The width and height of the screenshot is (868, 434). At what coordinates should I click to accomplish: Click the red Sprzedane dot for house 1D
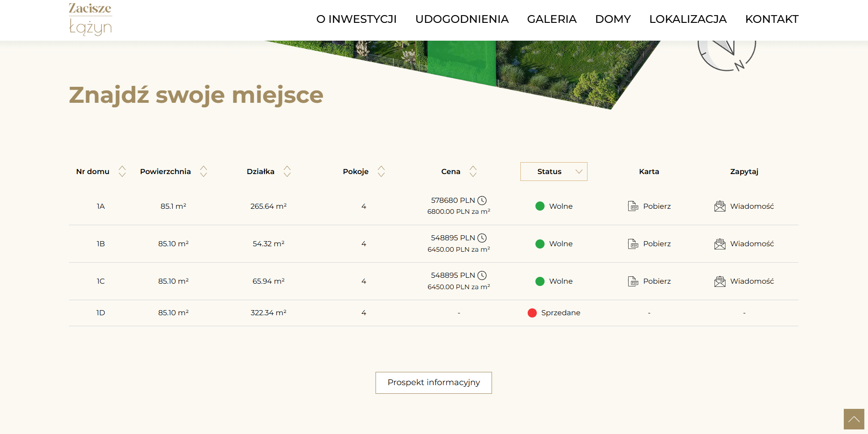(532, 313)
